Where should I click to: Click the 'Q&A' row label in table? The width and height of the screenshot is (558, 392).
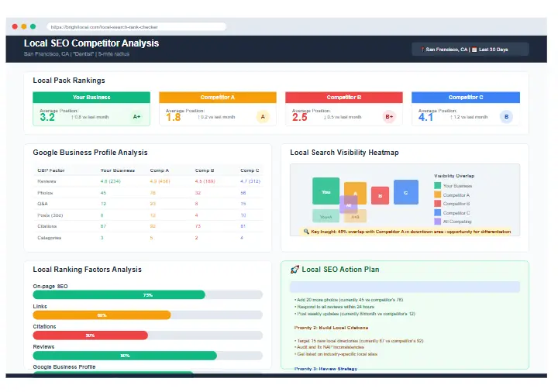pyautogui.click(x=43, y=204)
